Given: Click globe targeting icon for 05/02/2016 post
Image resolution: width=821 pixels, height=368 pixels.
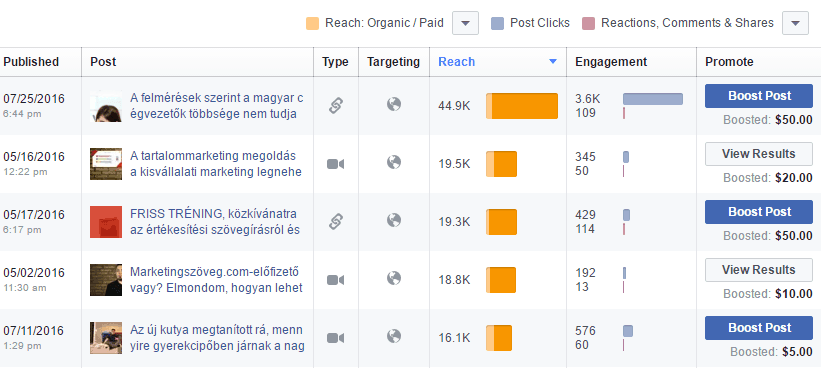Looking at the screenshot, I should [x=394, y=278].
